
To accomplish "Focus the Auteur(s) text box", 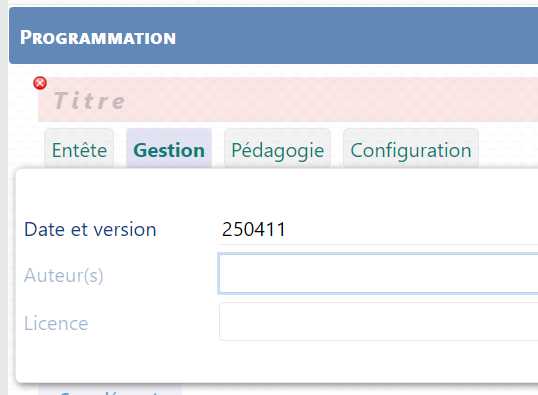I will point(378,274).
